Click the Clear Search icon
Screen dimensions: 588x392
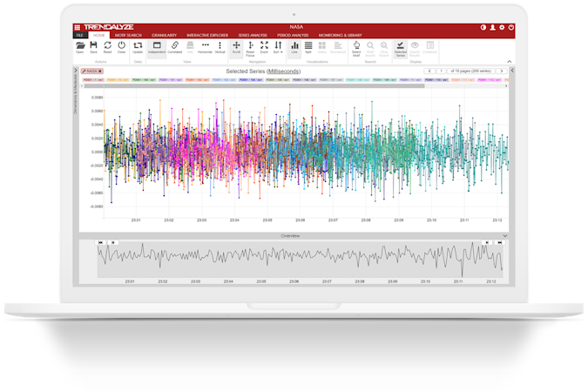pos(384,49)
